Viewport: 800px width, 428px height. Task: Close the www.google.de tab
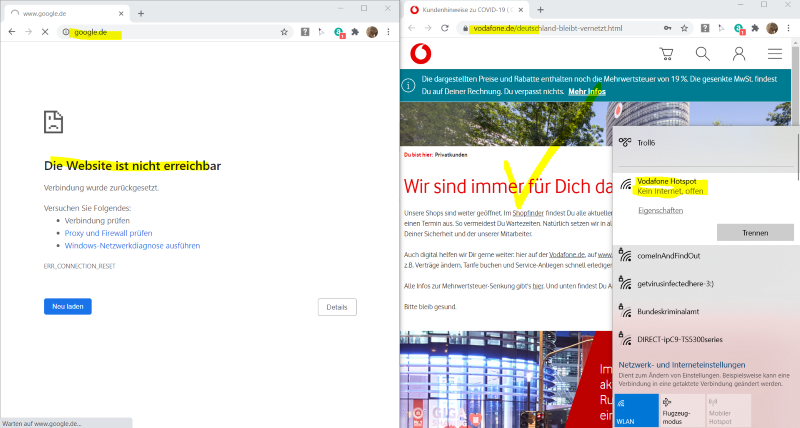[x=121, y=14]
